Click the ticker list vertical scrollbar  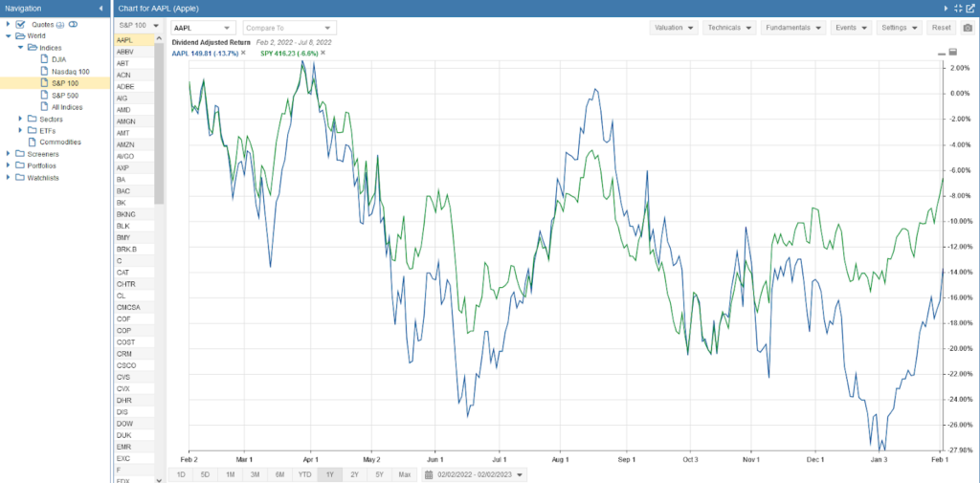tap(159, 123)
